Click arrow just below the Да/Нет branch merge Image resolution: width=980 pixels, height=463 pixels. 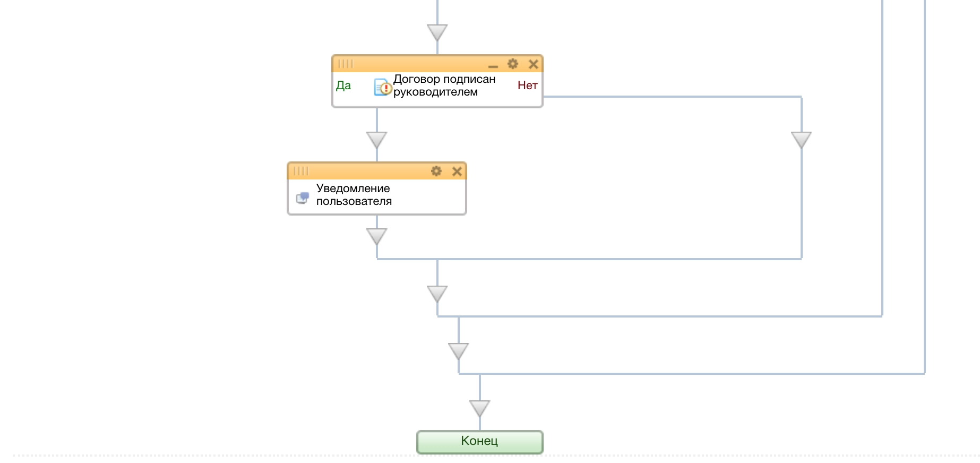437,294
